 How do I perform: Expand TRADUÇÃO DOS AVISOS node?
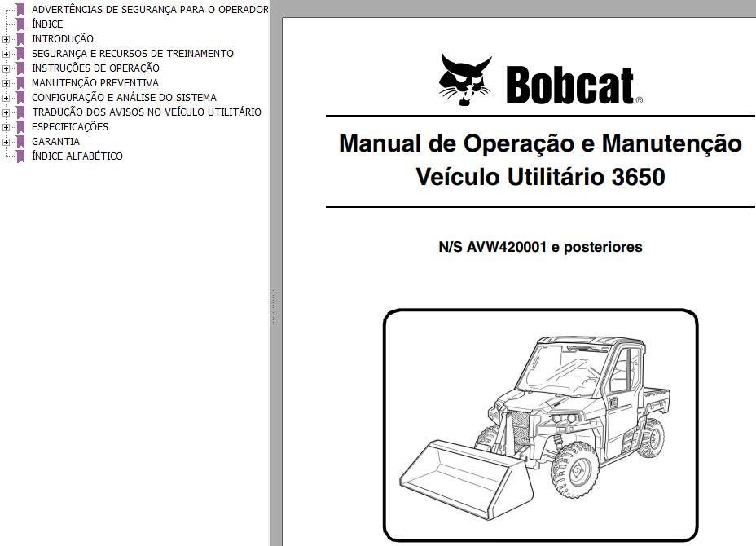pos(6,112)
